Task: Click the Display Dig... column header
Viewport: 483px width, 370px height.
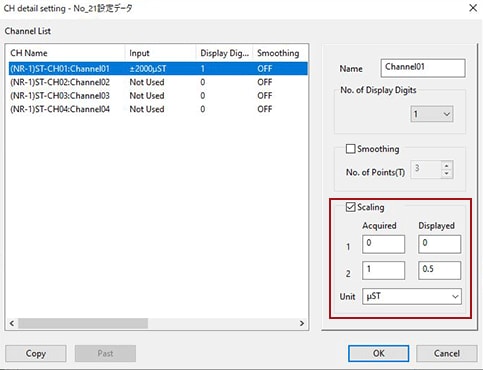Action: pyautogui.click(x=224, y=53)
